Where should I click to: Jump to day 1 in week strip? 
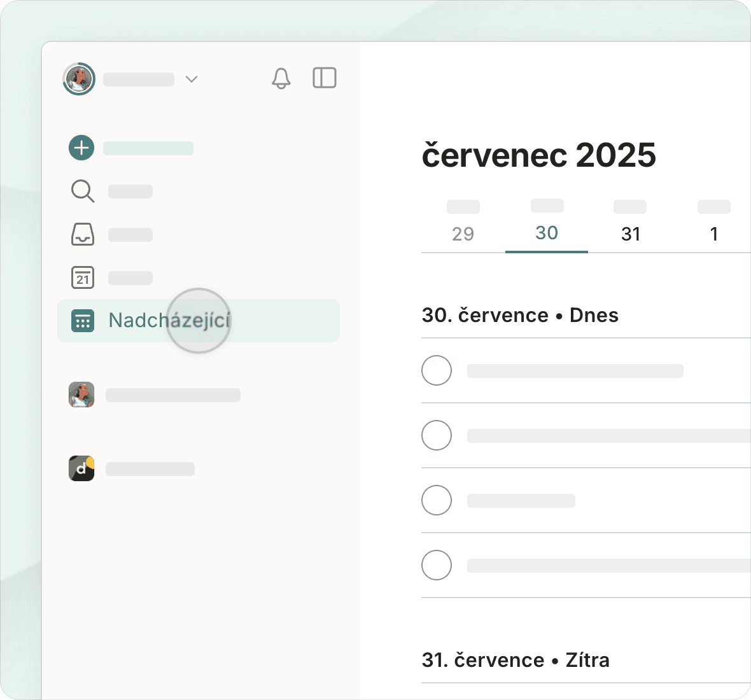tap(713, 234)
